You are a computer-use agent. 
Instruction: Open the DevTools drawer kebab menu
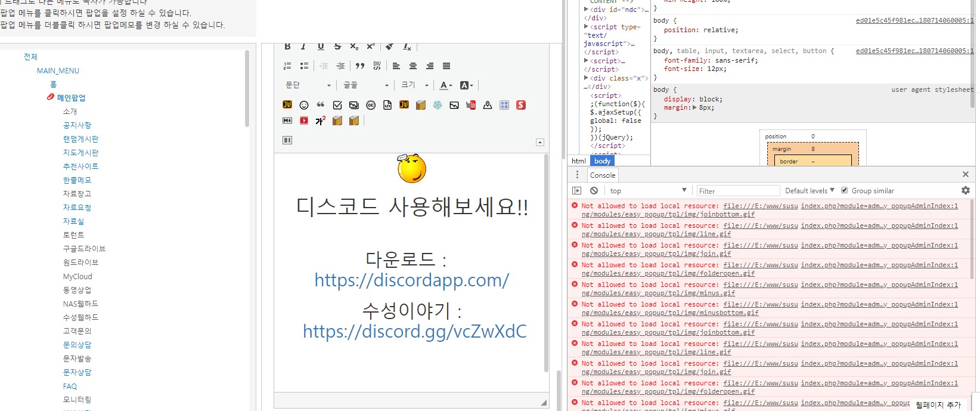pyautogui.click(x=577, y=175)
